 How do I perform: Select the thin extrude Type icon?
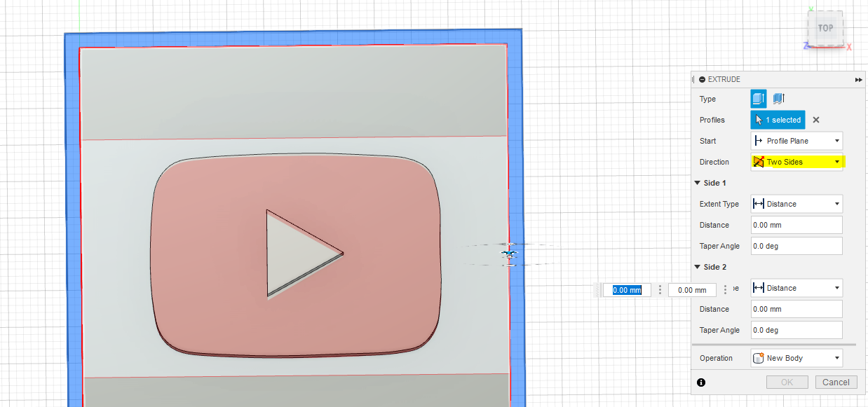tap(778, 99)
